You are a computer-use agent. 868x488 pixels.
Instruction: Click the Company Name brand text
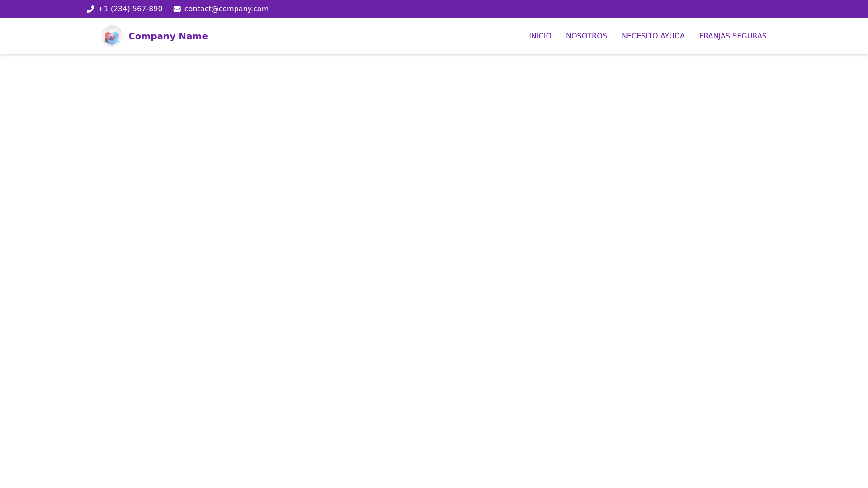[168, 36]
